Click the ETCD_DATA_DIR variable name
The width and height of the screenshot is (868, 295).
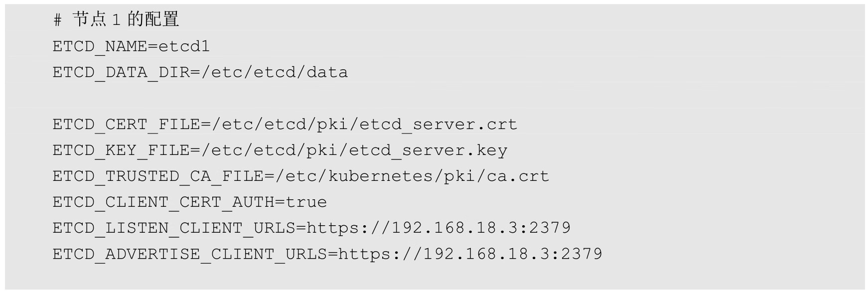(x=121, y=72)
